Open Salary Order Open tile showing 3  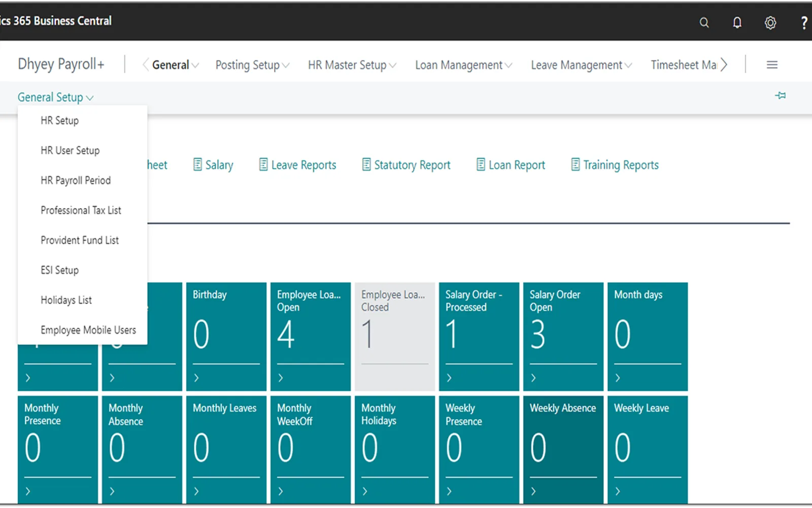(538, 334)
